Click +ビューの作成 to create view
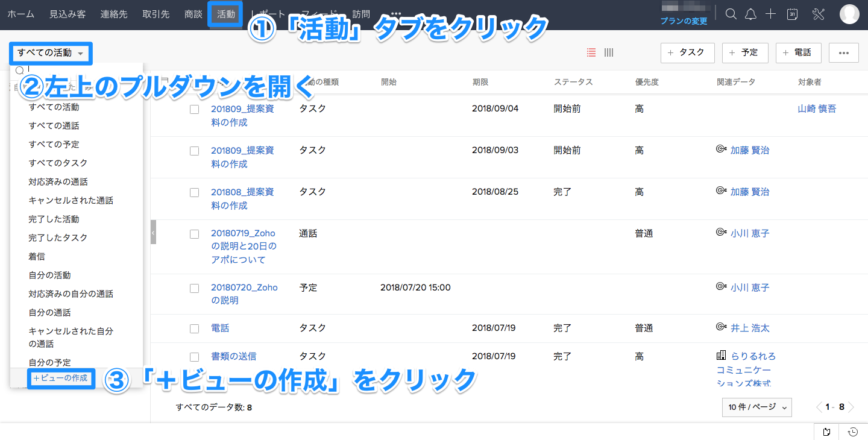Viewport: 868px width, 440px height. click(x=61, y=379)
